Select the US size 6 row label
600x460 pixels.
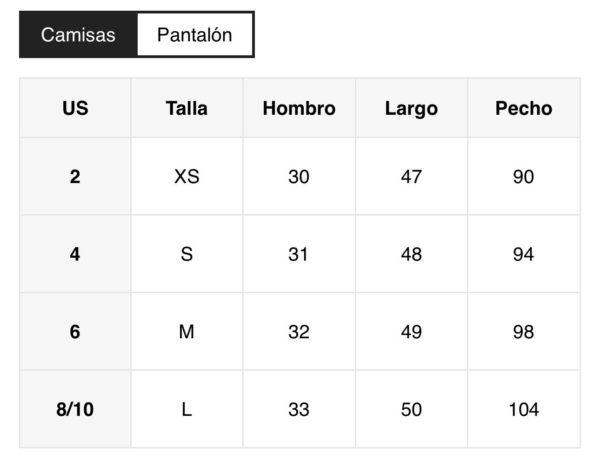point(75,332)
